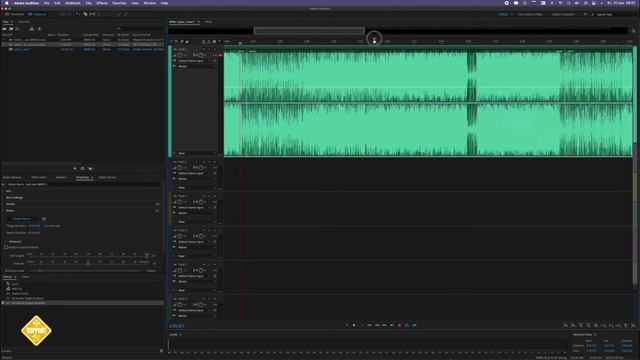
Task: Toggle auto-play in Files panel preview
Action: click(90, 169)
